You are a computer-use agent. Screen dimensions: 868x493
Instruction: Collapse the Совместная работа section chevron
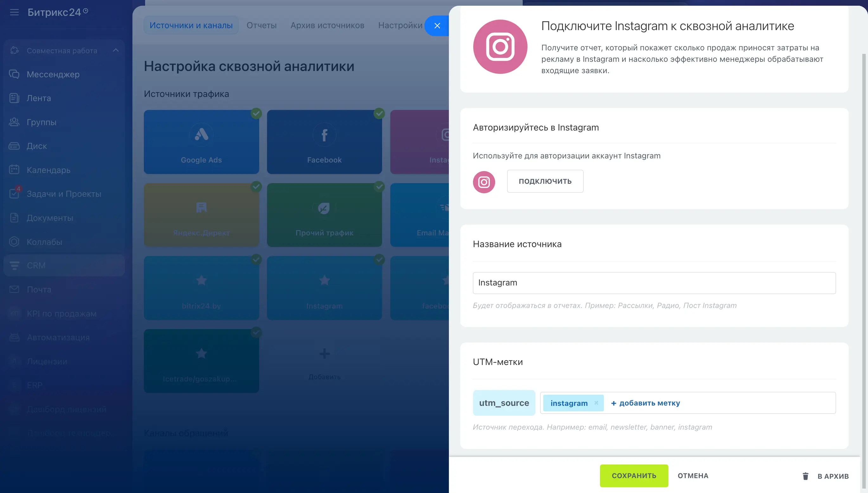(x=116, y=50)
